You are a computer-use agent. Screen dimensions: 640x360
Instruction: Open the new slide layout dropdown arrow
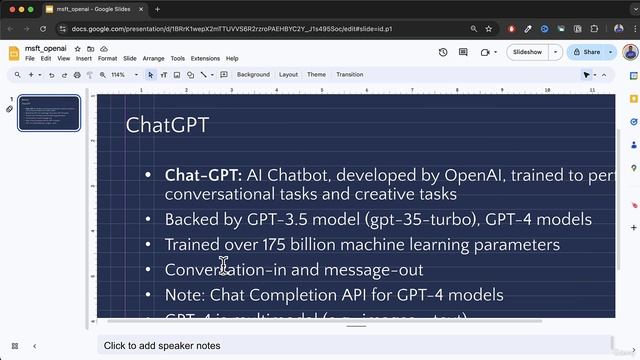[40, 75]
